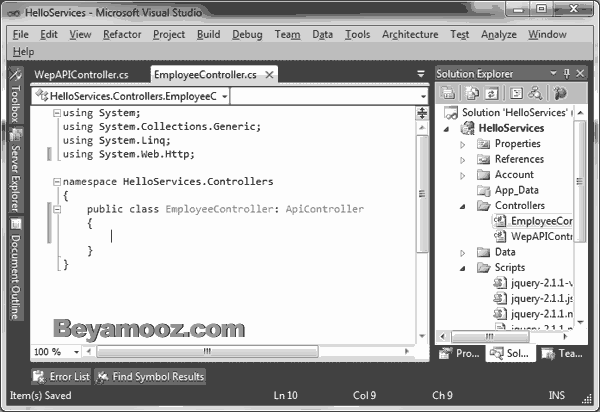This screenshot has width=600, height=412.
Task: Open the Find Symbol Results panel
Action: coord(150,377)
